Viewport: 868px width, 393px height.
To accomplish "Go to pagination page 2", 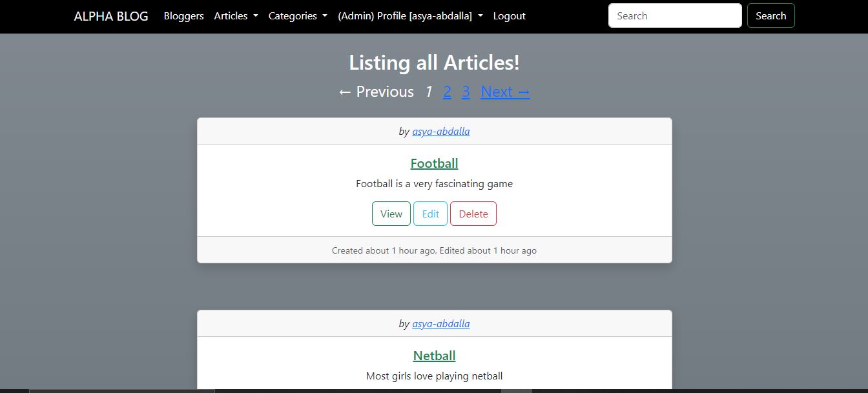I will tap(447, 92).
